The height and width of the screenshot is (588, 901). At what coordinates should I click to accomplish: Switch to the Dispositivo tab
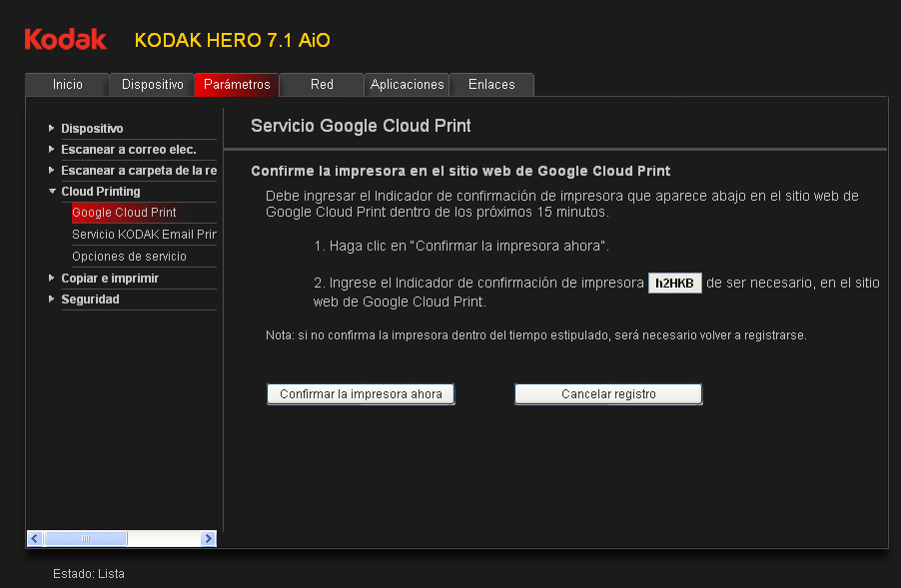tap(152, 85)
